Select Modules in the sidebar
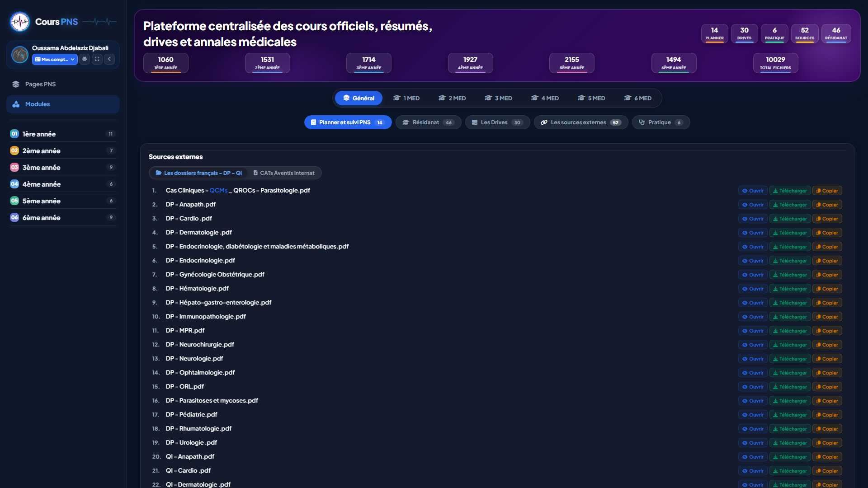The image size is (868, 488). (63, 104)
